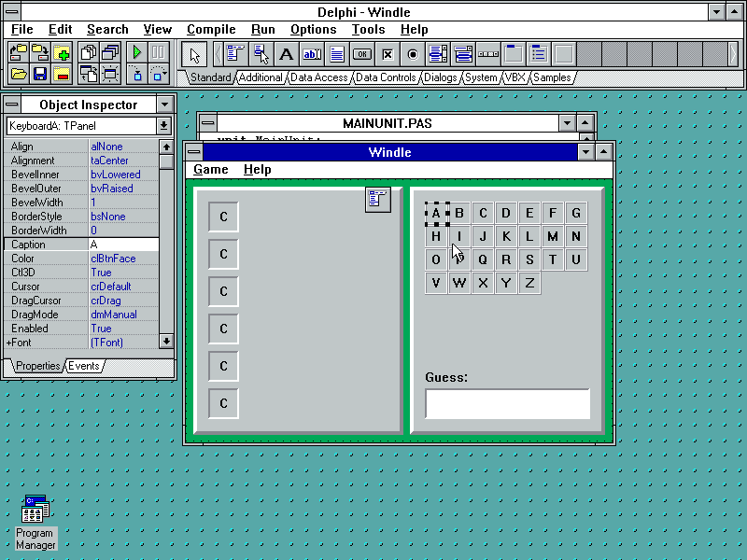Pick the ListBox component from palette

coord(438,54)
